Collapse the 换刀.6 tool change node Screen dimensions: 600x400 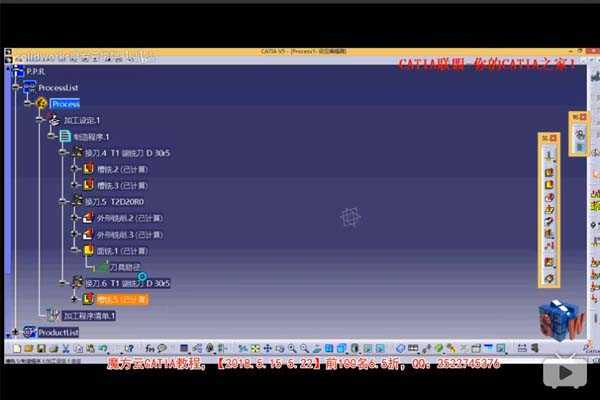click(62, 283)
